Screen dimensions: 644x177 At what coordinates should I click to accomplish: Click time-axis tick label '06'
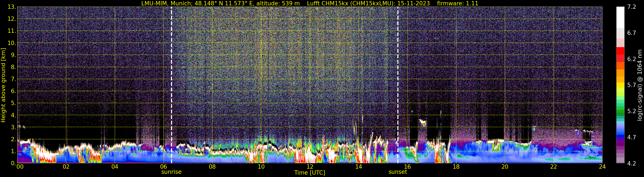click(x=164, y=167)
